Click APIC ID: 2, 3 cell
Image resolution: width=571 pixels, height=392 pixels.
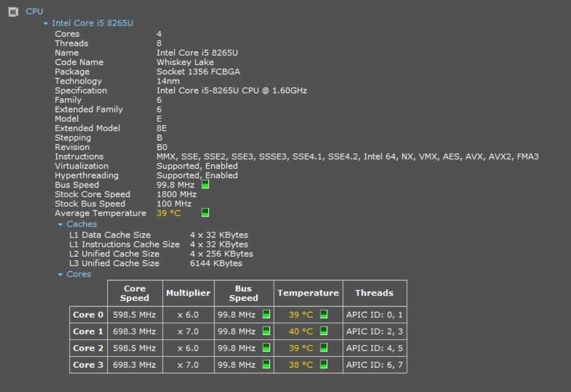[x=374, y=332]
